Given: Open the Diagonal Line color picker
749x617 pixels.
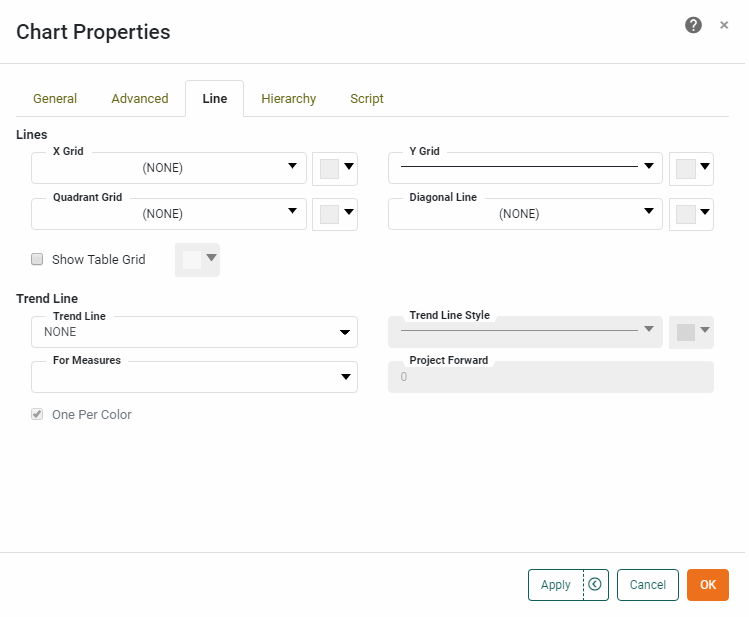Looking at the screenshot, I should click(691, 214).
